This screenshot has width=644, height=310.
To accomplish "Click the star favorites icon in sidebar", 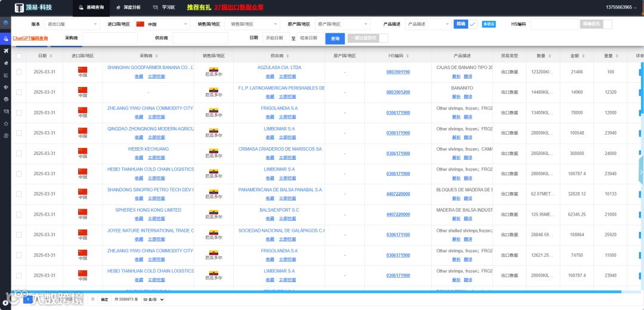I will click(x=5, y=123).
